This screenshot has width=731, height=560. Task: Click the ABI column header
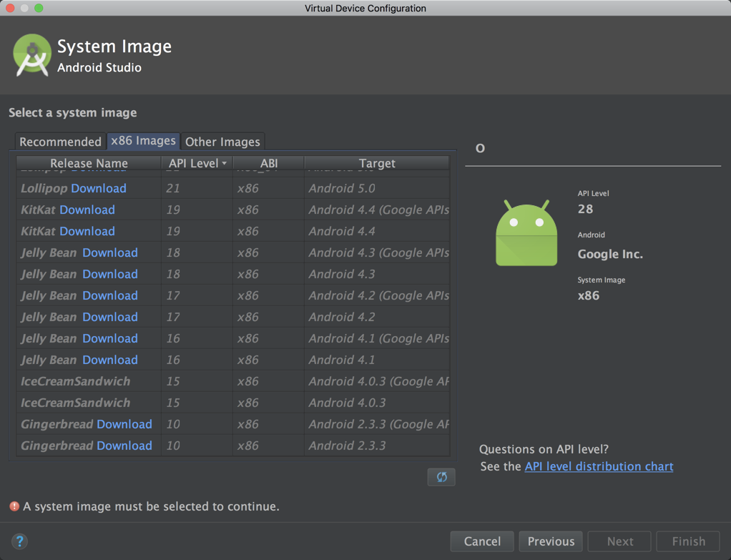pyautogui.click(x=268, y=163)
